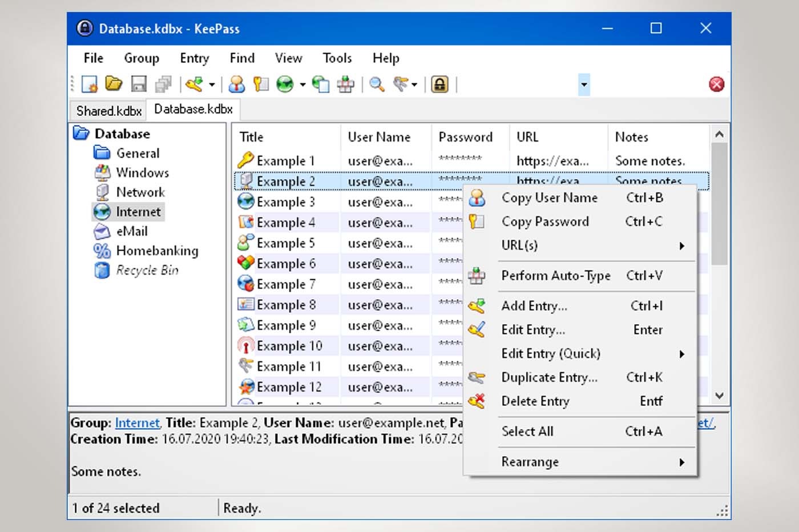Click the Save database floppy icon

(x=139, y=84)
